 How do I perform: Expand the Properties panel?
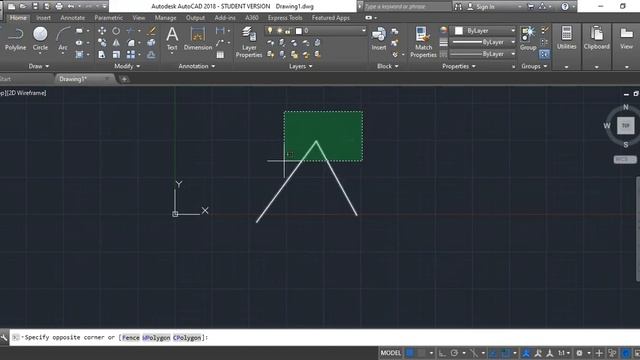tap(459, 66)
